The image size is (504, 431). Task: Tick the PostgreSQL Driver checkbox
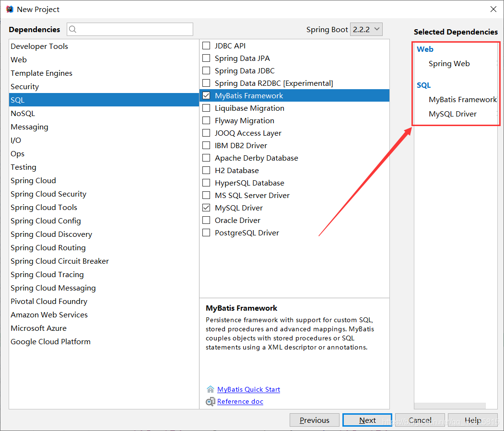(x=206, y=233)
